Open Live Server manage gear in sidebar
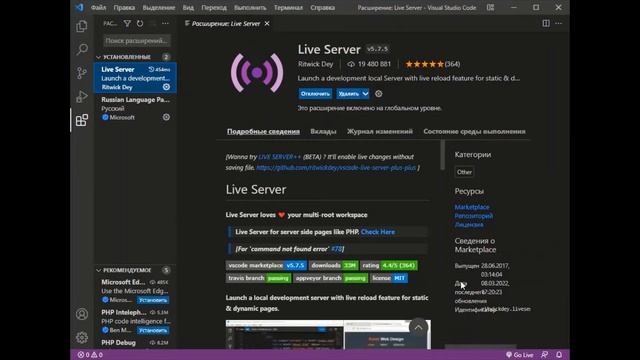640x360 pixels. 166,87
